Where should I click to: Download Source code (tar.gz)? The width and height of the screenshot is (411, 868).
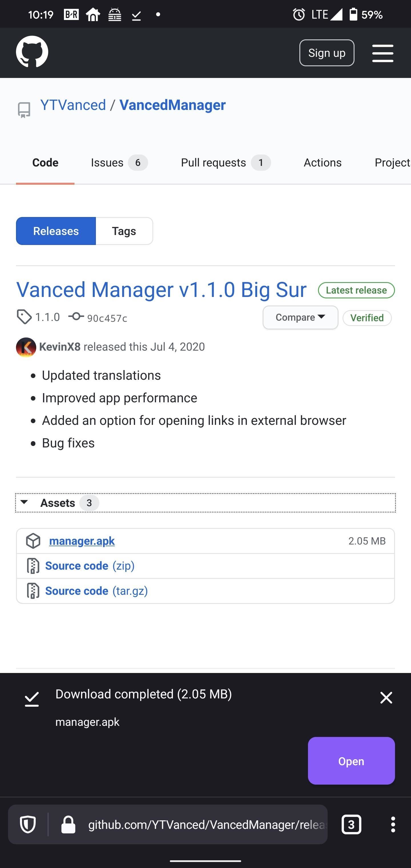(97, 591)
